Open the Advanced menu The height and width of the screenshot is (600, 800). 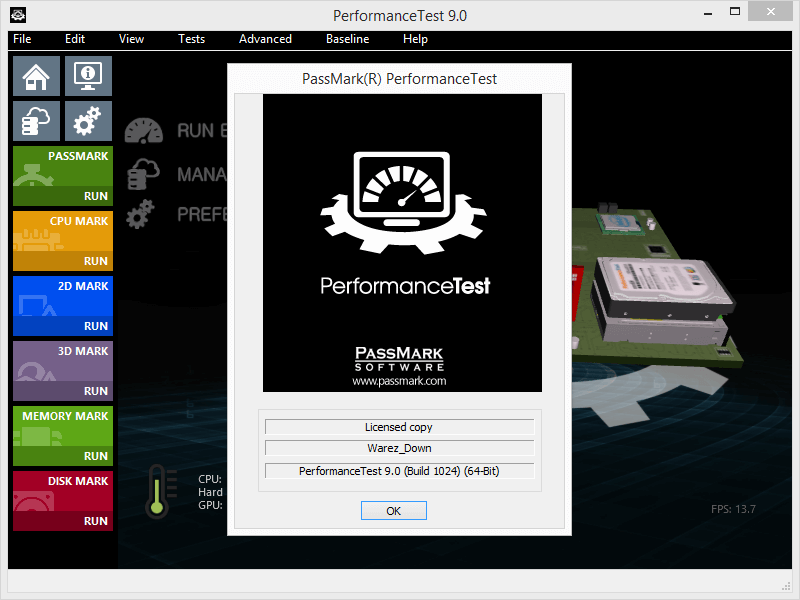265,39
